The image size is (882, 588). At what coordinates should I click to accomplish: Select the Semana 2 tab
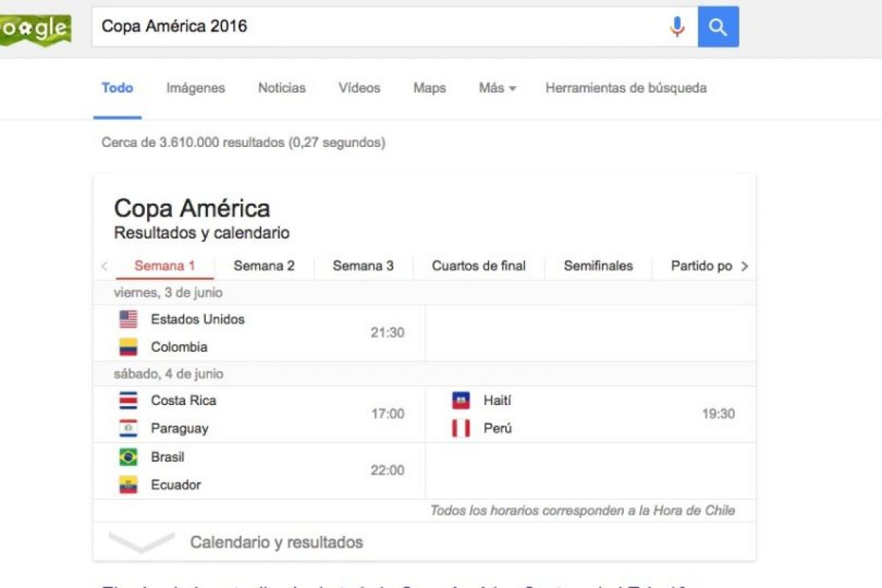point(264,266)
